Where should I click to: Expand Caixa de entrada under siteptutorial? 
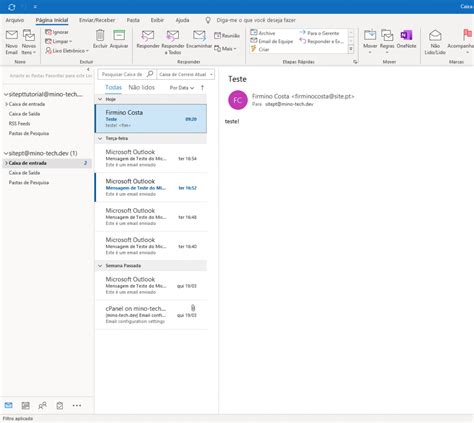point(6,104)
